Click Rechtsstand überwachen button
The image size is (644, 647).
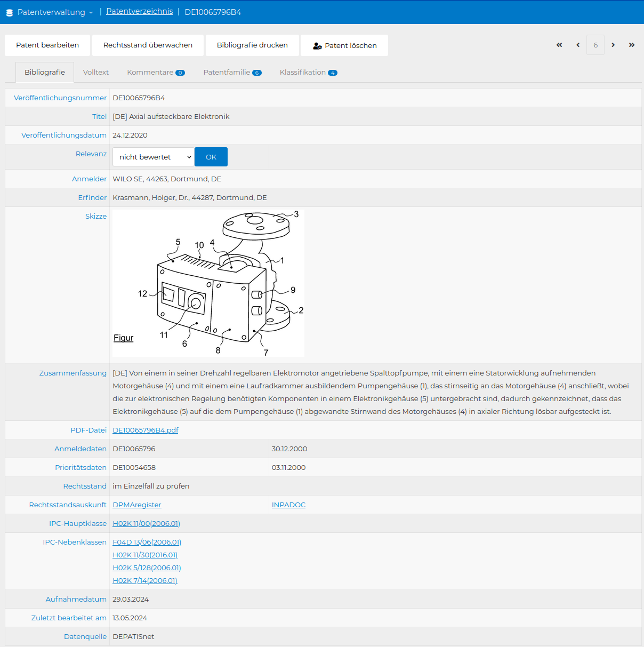(x=148, y=45)
